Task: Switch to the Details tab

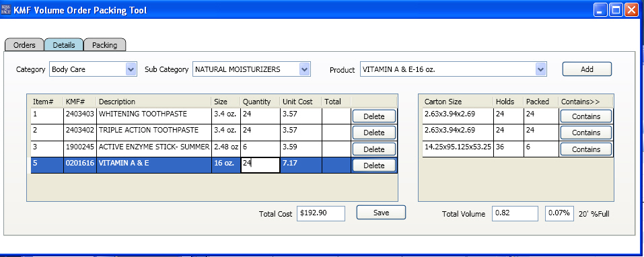Action: tap(64, 45)
